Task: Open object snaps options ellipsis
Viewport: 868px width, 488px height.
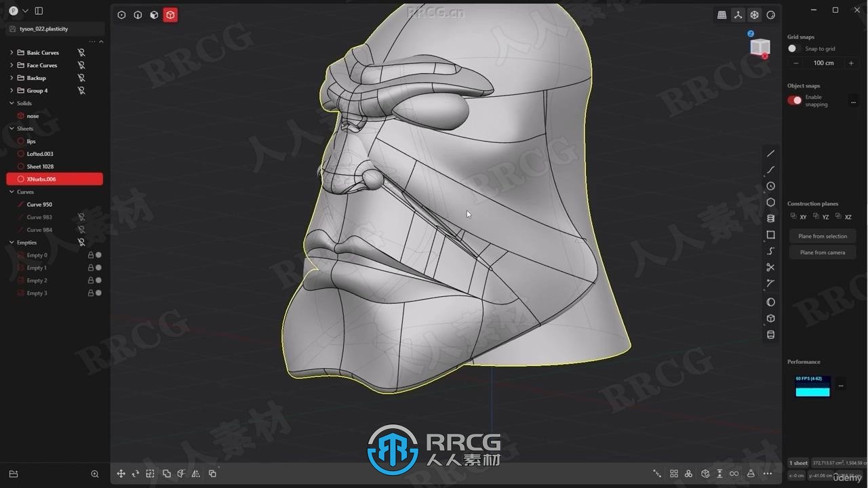Action: coord(853,102)
